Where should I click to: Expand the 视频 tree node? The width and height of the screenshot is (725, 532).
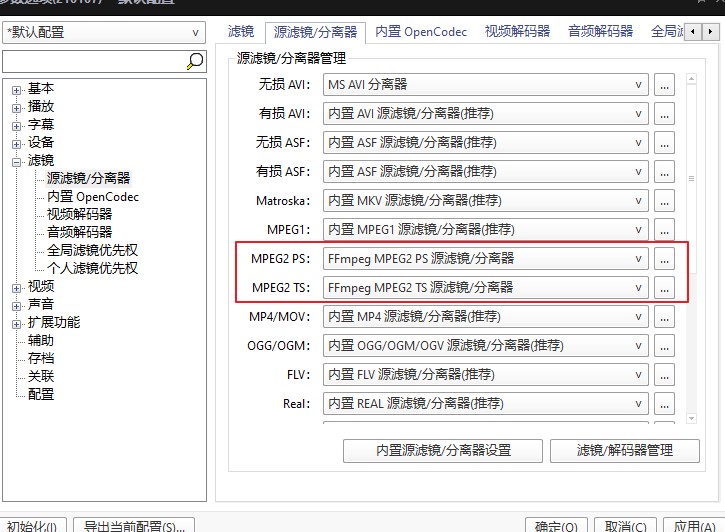point(17,287)
